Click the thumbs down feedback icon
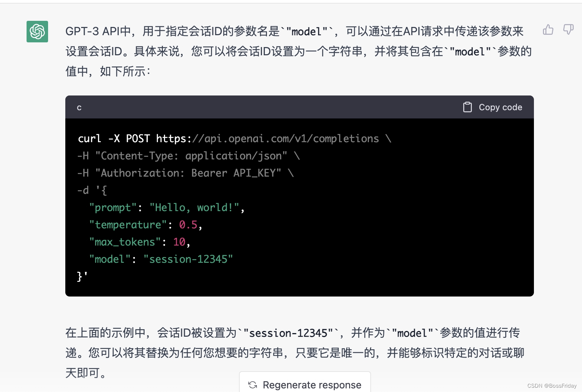This screenshot has width=582, height=392. tap(568, 30)
